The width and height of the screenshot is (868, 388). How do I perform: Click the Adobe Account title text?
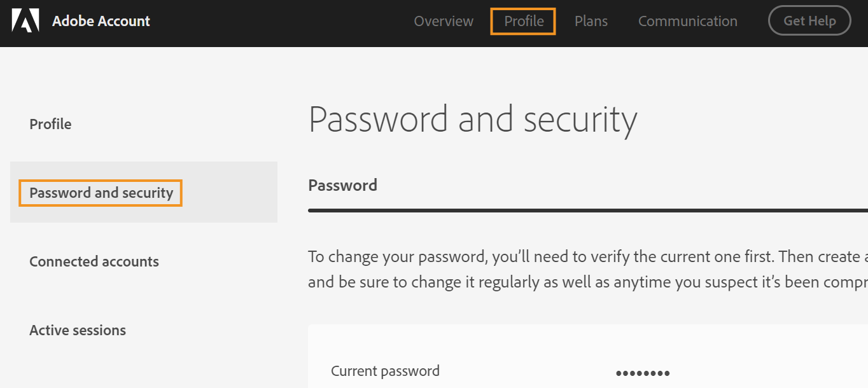pos(101,21)
